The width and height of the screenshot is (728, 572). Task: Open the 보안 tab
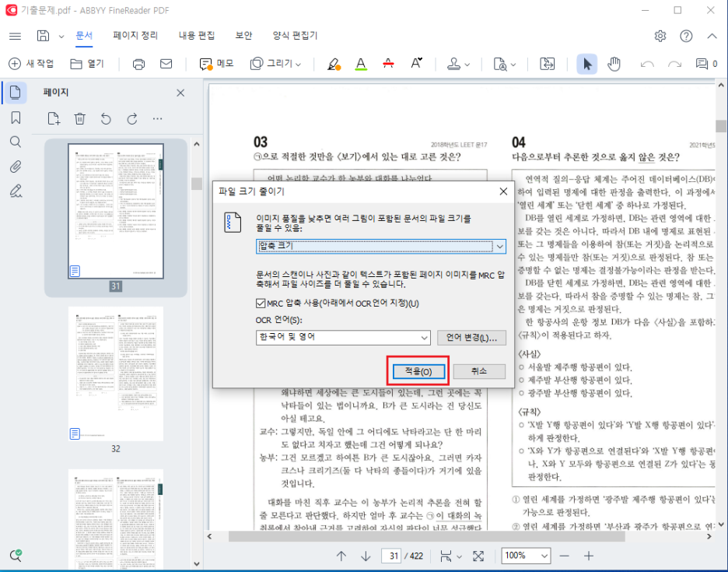[x=243, y=35]
